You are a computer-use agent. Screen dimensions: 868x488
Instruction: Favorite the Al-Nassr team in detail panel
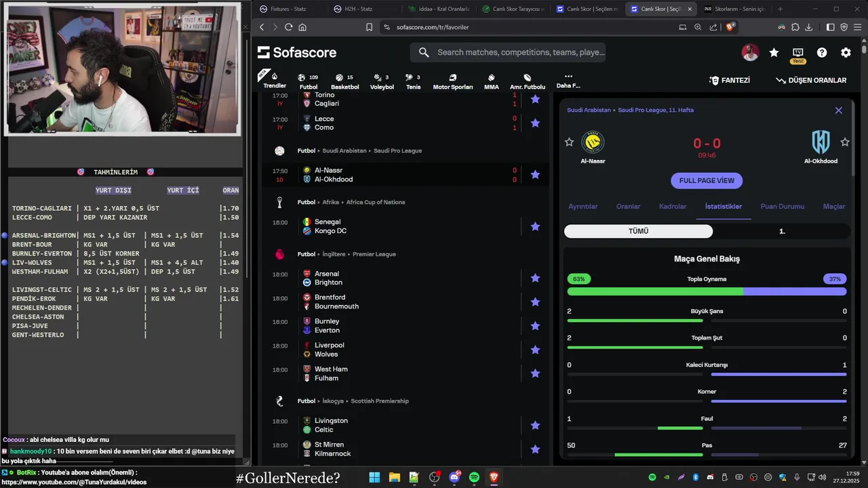coord(569,142)
